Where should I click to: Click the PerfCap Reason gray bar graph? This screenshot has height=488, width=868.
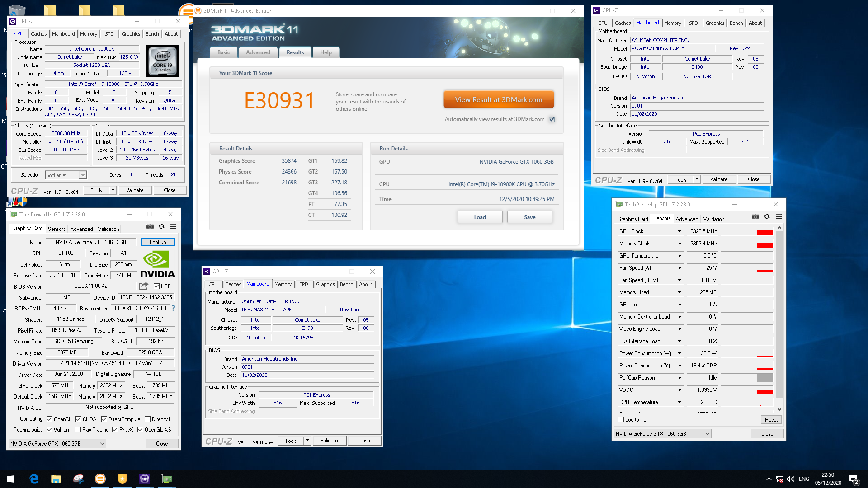click(x=747, y=378)
